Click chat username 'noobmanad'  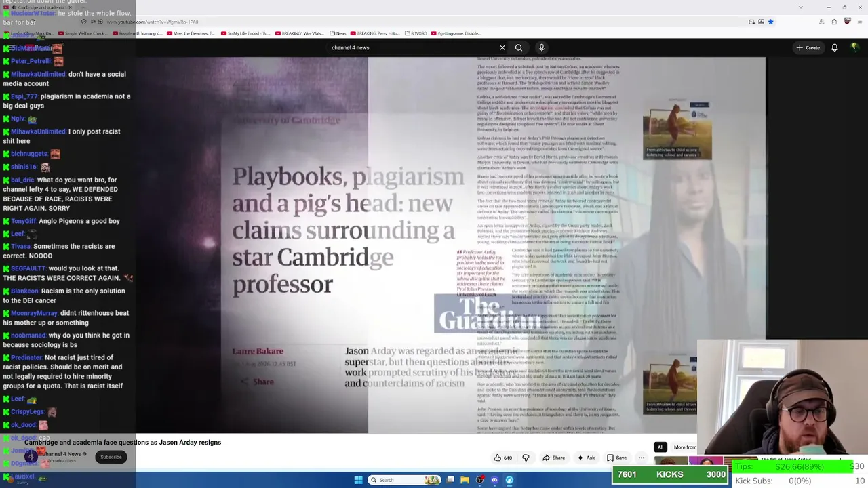coord(28,335)
